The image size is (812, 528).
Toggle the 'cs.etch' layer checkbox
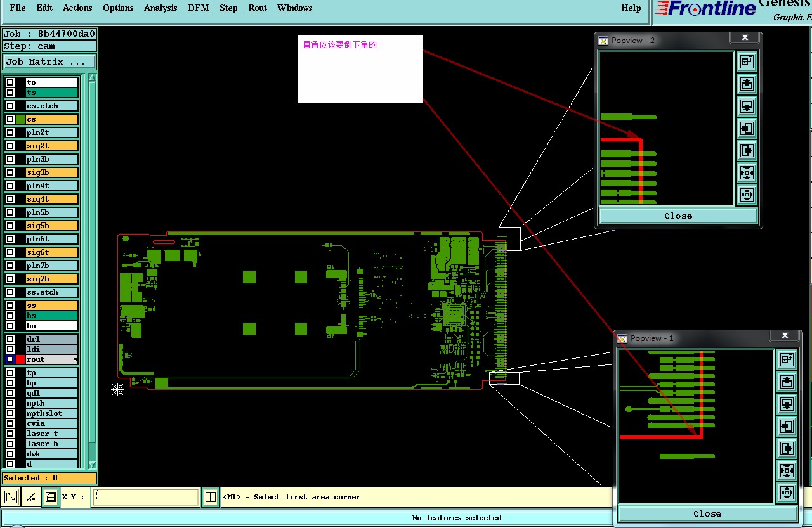coord(10,106)
